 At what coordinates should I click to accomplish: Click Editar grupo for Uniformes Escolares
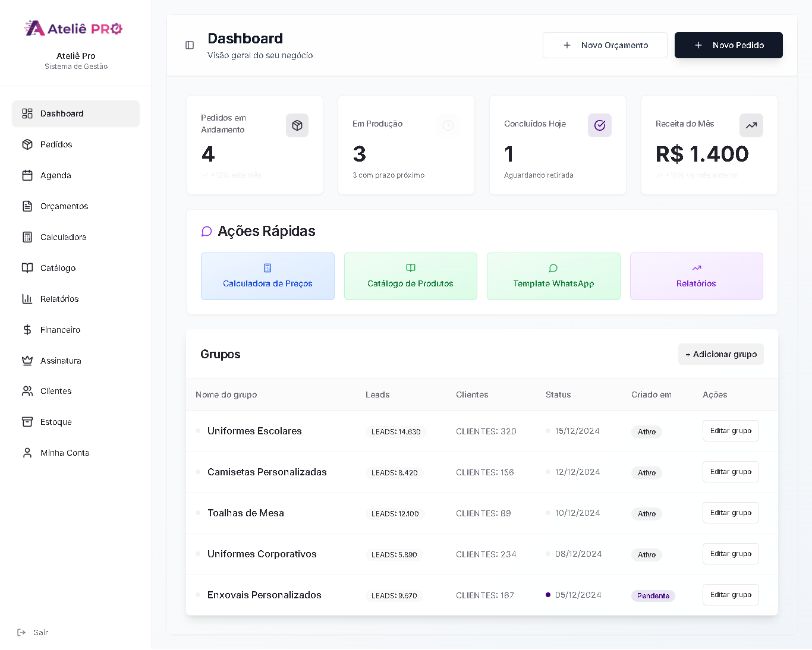click(x=731, y=431)
